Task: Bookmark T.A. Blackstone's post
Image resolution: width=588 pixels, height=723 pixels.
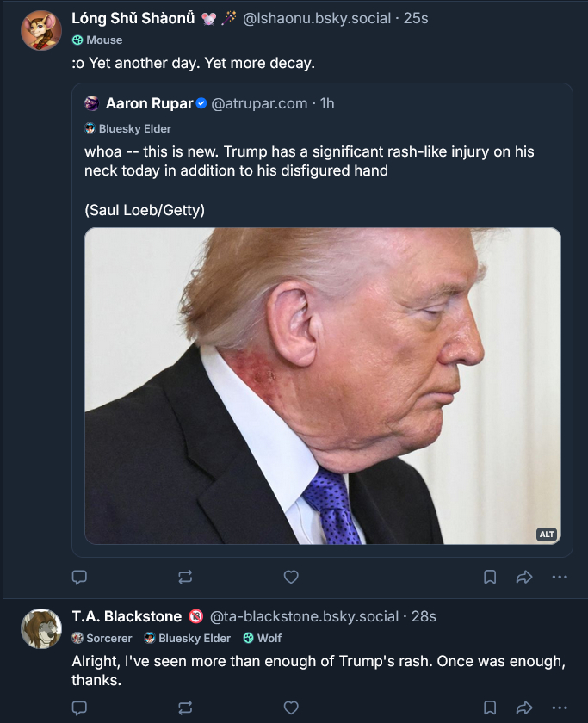Action: (x=490, y=708)
